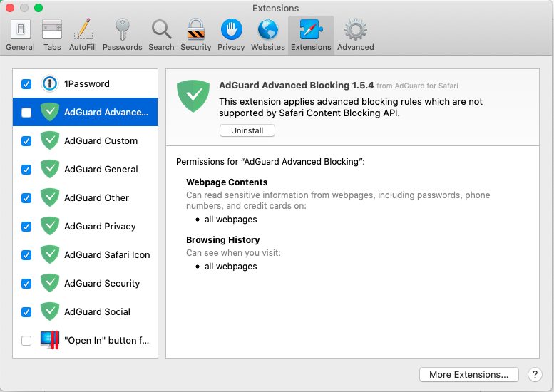The width and height of the screenshot is (554, 392).
Task: Select the AdGuard Advance... highlighted row
Action: pos(85,112)
